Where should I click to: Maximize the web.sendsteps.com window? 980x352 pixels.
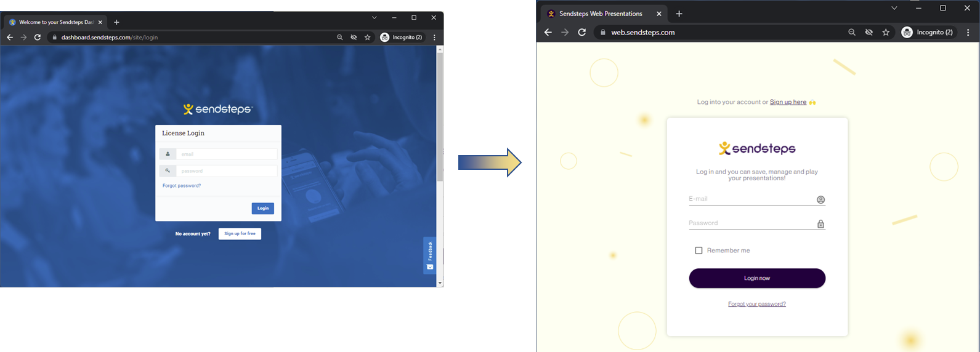point(942,8)
